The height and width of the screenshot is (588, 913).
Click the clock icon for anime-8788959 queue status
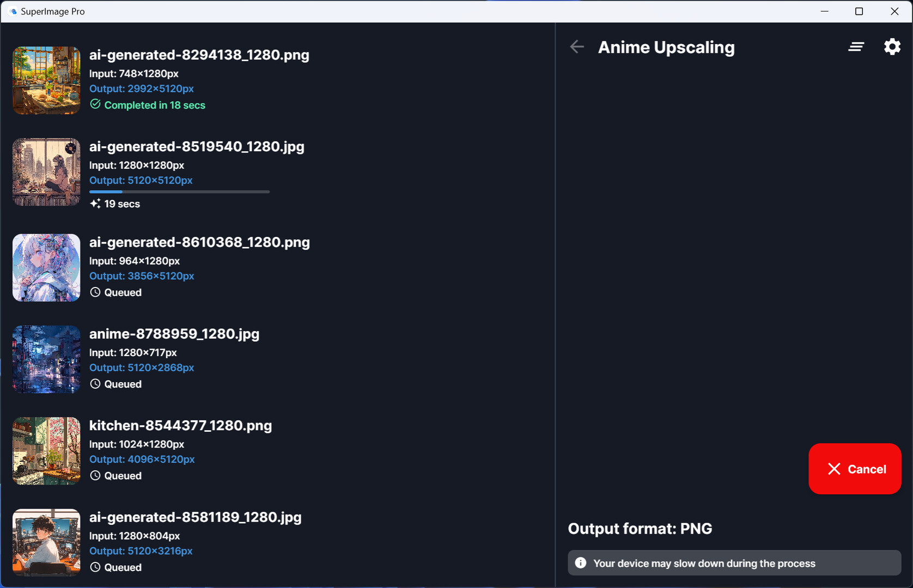95,384
